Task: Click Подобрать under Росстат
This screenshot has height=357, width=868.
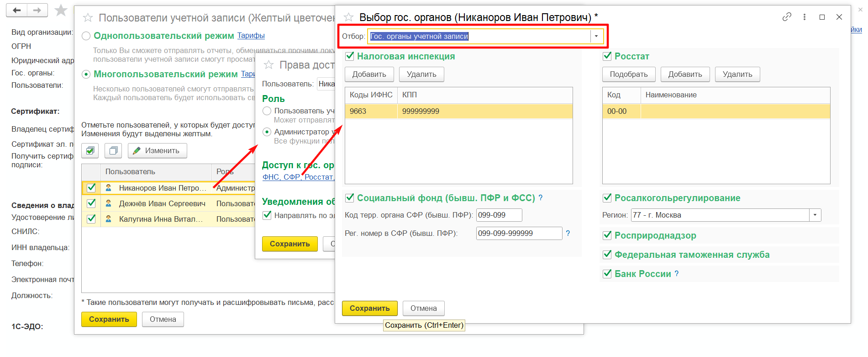Action: click(629, 74)
